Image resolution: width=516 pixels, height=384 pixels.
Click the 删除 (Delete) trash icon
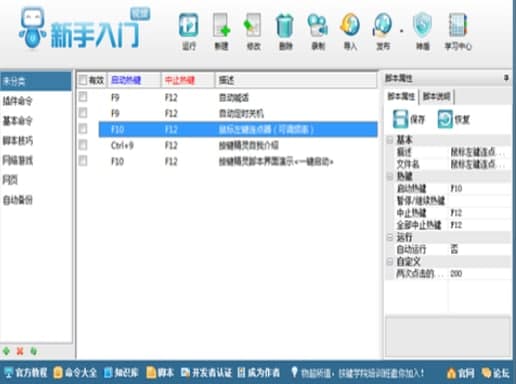click(285, 25)
